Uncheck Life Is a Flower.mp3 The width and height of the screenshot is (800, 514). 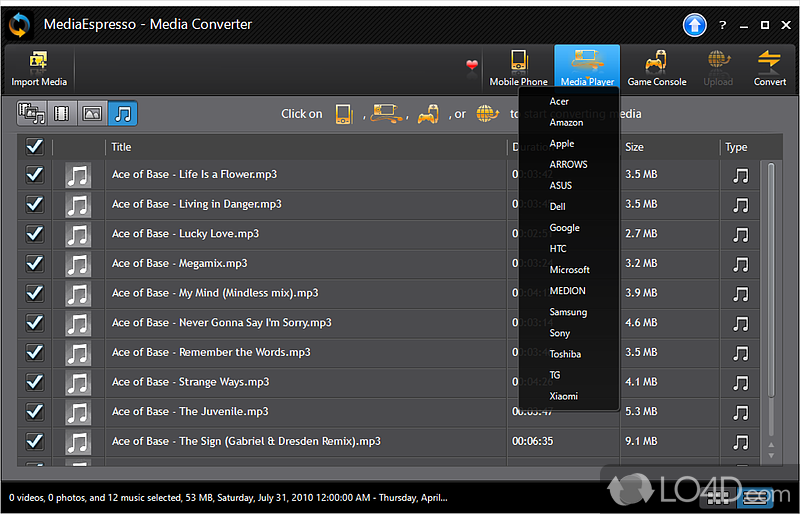coord(35,174)
